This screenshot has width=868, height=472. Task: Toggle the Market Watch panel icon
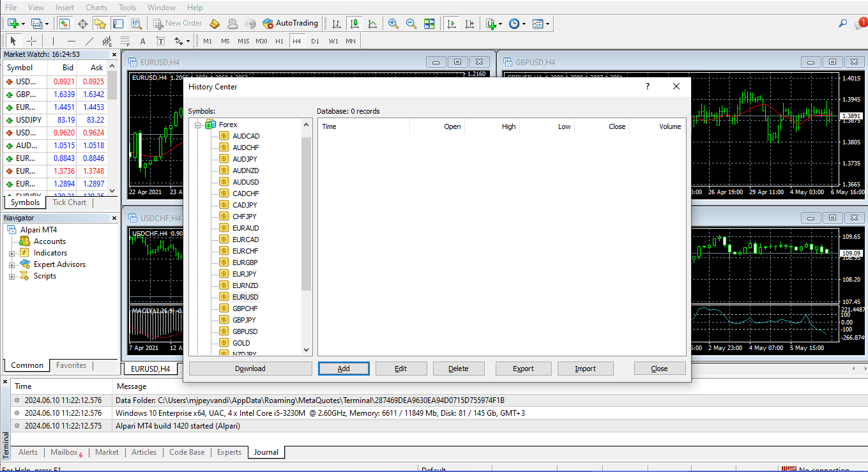(x=65, y=23)
